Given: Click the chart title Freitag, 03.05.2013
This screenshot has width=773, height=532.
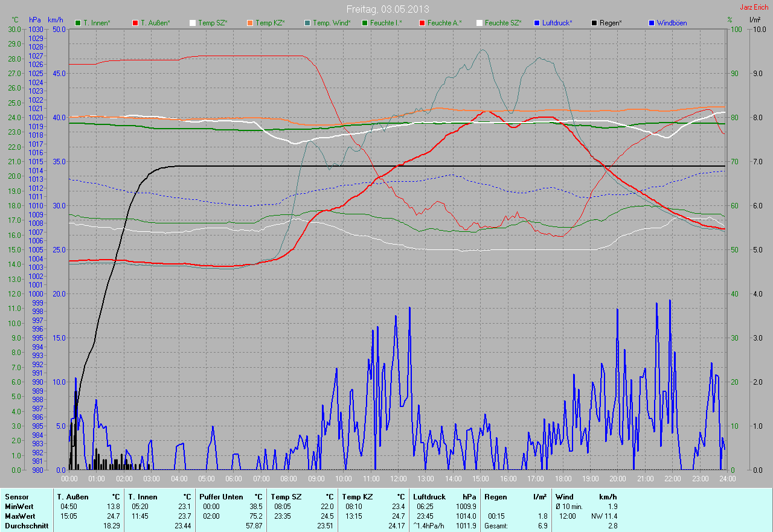Looking at the screenshot, I should coord(386,10).
